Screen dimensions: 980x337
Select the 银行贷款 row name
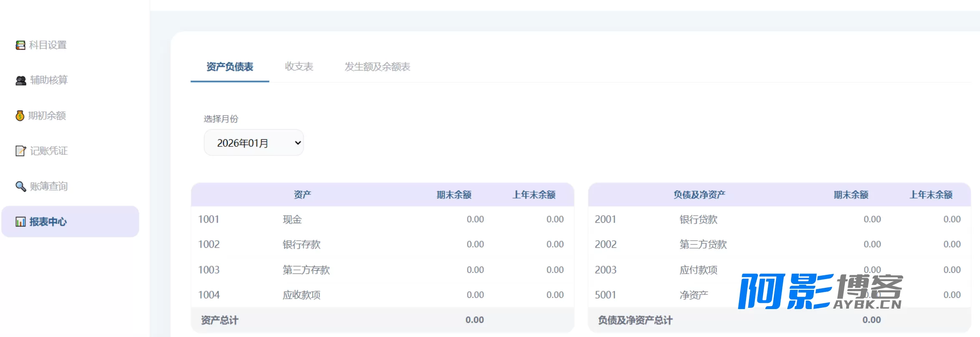(x=699, y=219)
